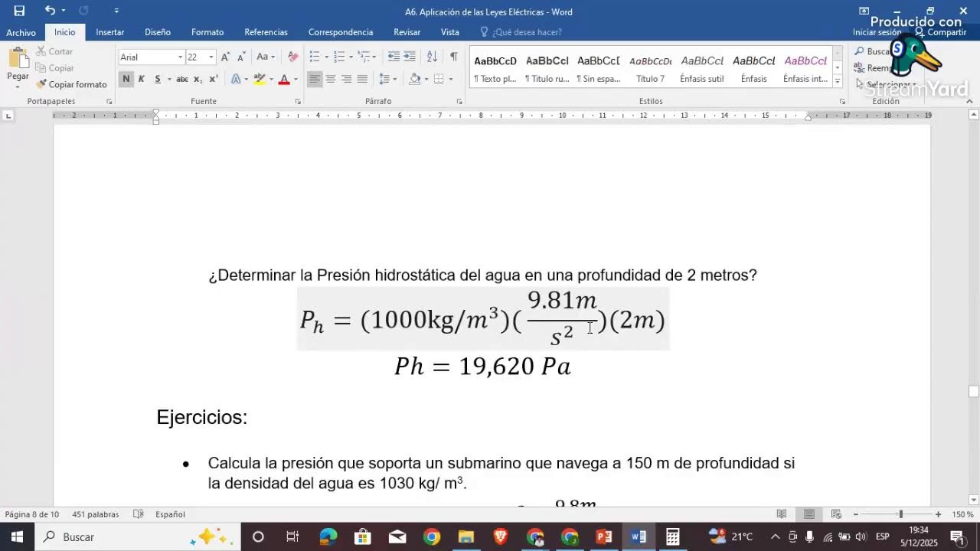Click the Windows Buscar search field

pyautogui.click(x=136, y=536)
